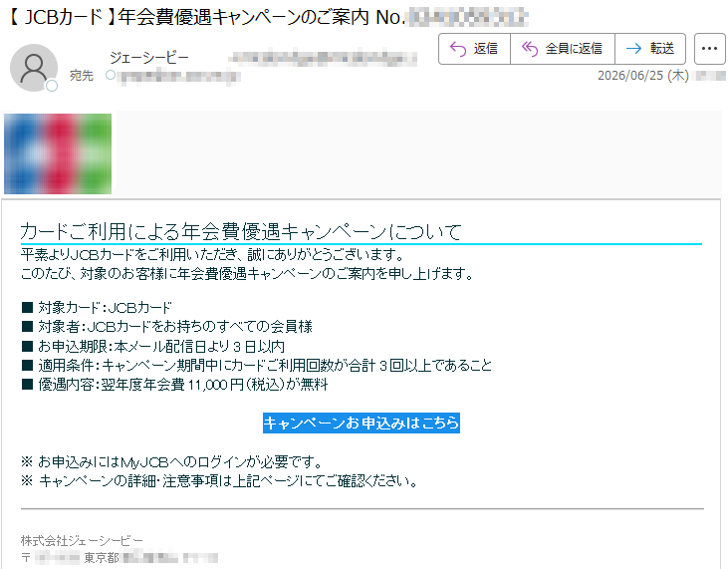The image size is (728, 569).
Task: Click footer text 株式会社ジェーシービー
Action: point(82,541)
